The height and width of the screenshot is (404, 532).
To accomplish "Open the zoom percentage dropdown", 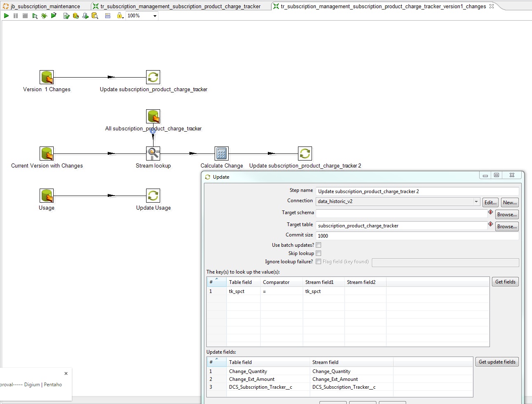I will click(x=155, y=16).
